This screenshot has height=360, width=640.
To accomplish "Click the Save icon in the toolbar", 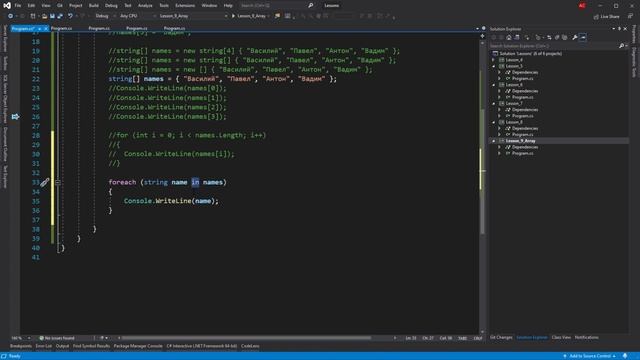I will (x=52, y=16).
